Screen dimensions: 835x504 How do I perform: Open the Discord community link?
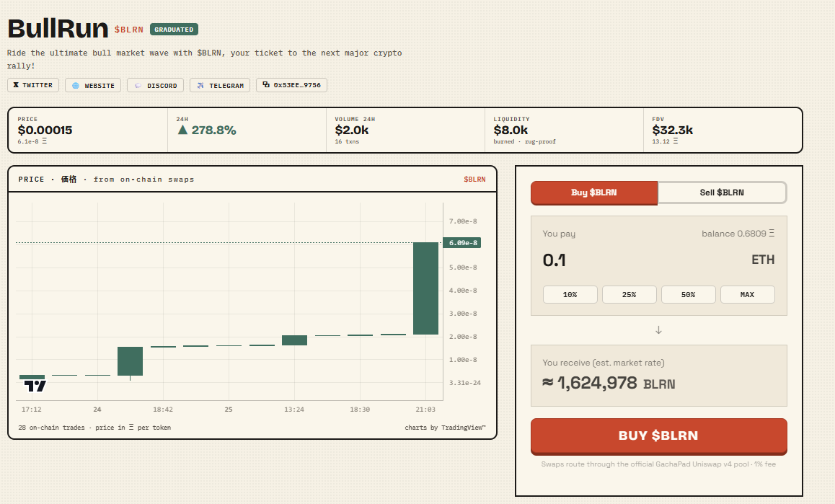(x=156, y=85)
